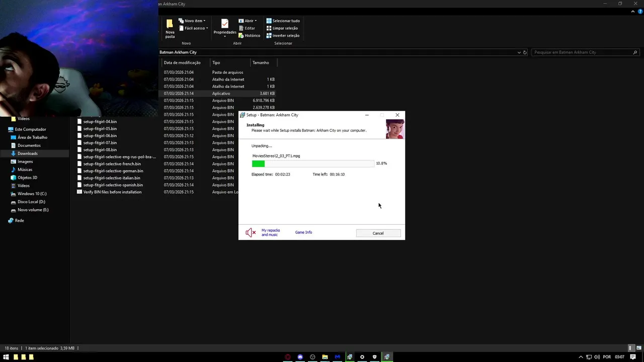Open the address bar history dropdown
This screenshot has width=644, height=362.
[519, 52]
